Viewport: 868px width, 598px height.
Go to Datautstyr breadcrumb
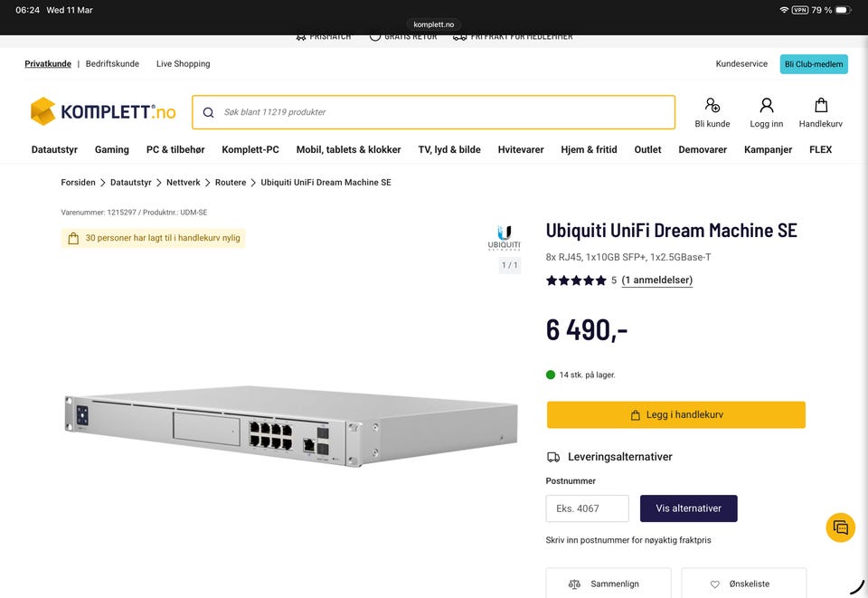pos(130,182)
